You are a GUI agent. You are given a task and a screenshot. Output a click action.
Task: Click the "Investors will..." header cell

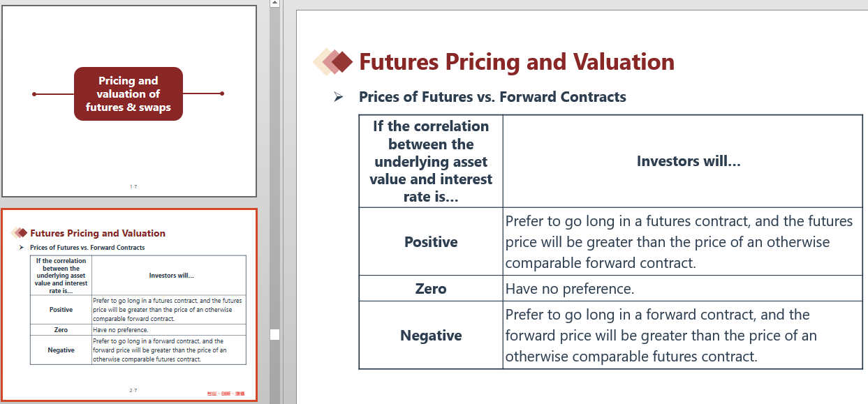coord(688,161)
